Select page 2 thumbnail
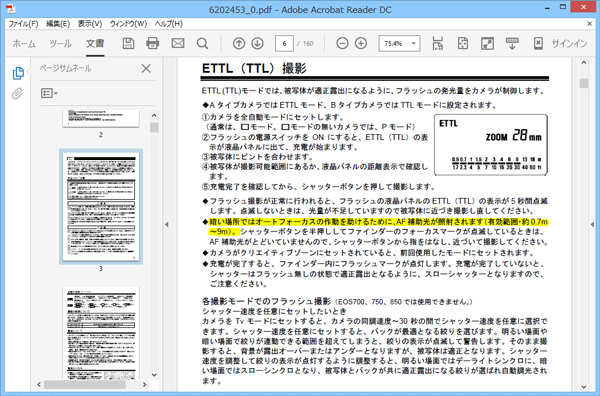600x396 pixels. click(101, 119)
